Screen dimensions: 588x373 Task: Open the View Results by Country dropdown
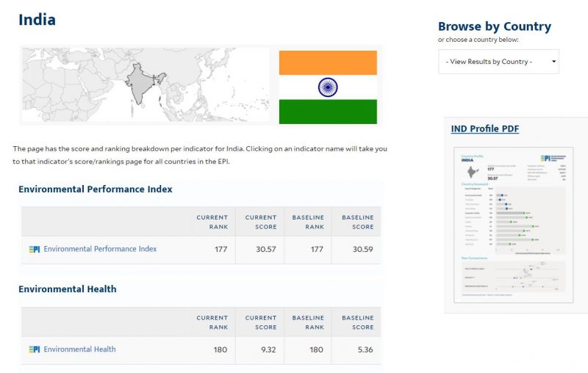pos(498,62)
